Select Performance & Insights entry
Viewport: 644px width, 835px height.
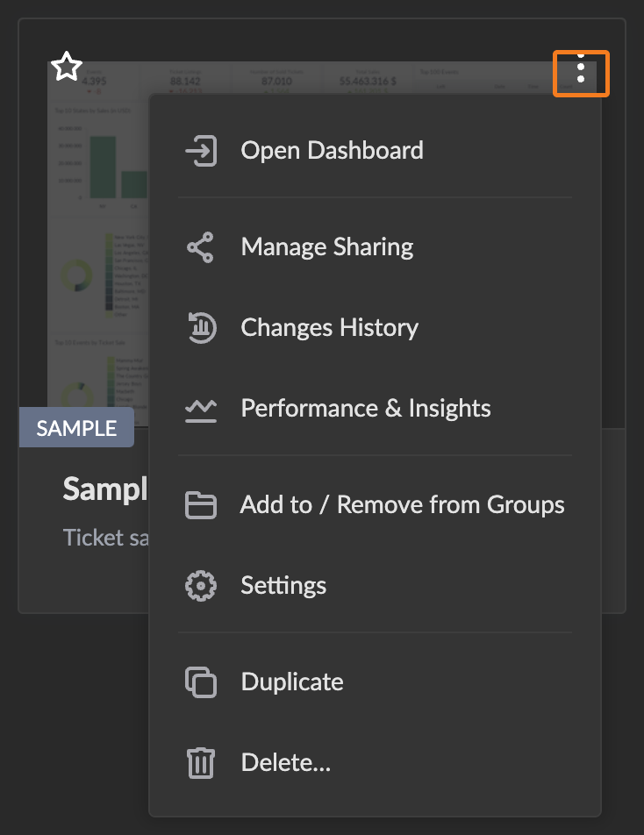coord(375,409)
